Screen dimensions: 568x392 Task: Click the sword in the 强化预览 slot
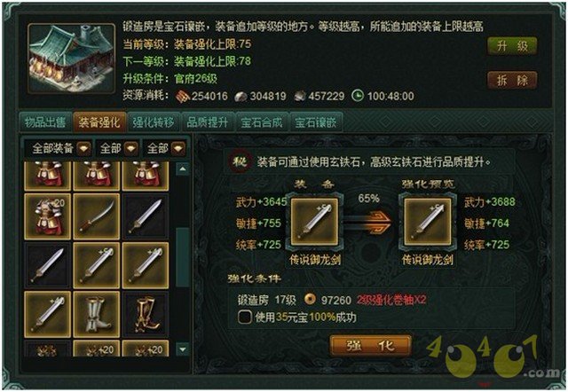(x=428, y=221)
